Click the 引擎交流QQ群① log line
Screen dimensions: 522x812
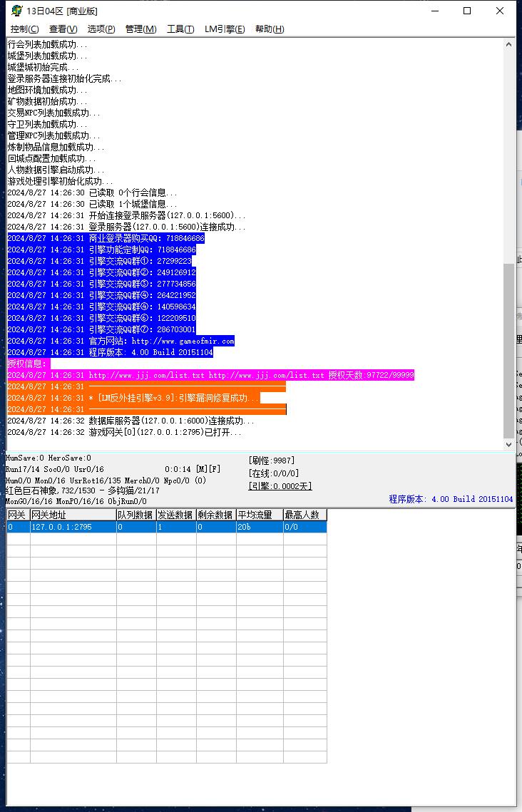[99, 261]
